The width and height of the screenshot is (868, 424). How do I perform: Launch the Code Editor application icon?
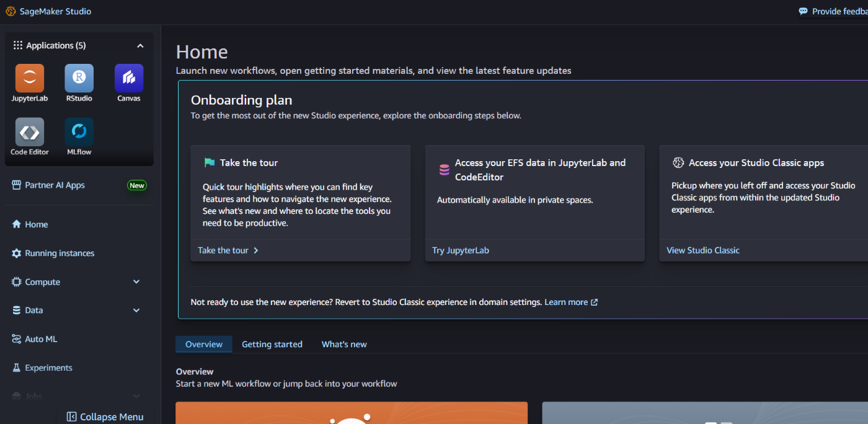[x=30, y=132]
